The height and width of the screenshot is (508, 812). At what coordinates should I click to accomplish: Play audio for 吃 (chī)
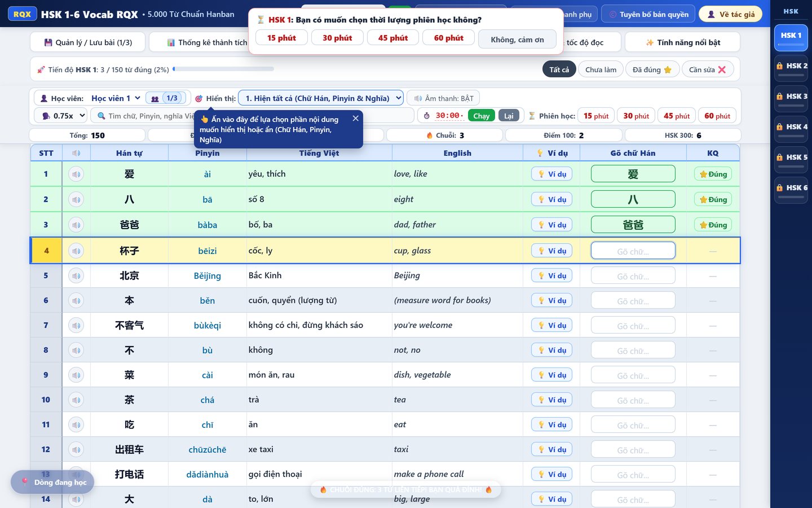(x=76, y=425)
